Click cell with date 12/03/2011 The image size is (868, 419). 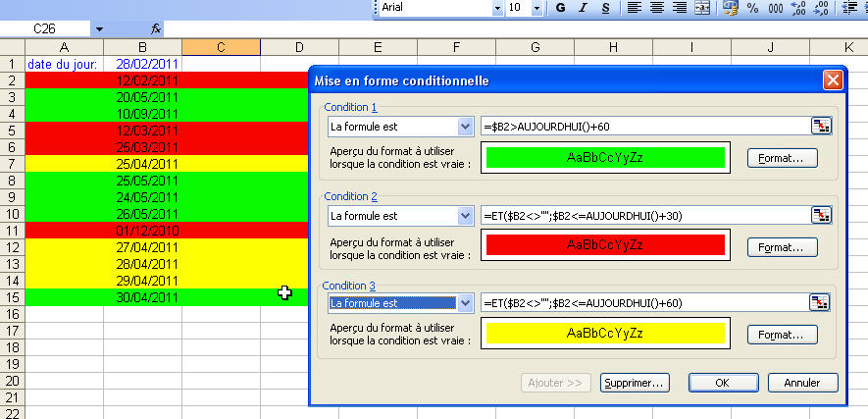coord(143,131)
